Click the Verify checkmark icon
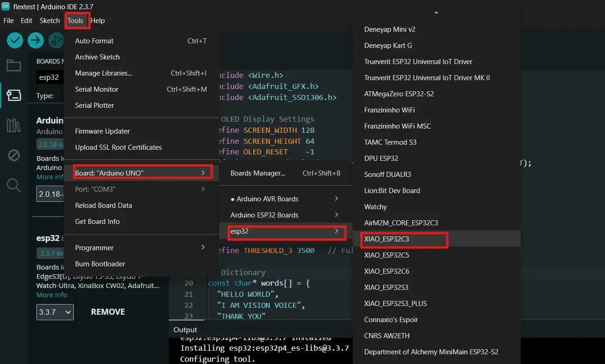605x364 pixels. click(15, 41)
